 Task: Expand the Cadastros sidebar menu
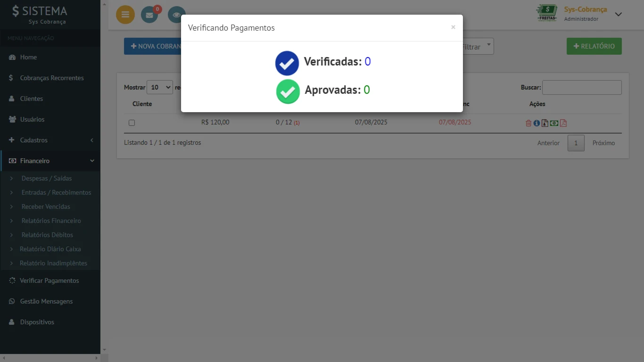coord(50,140)
